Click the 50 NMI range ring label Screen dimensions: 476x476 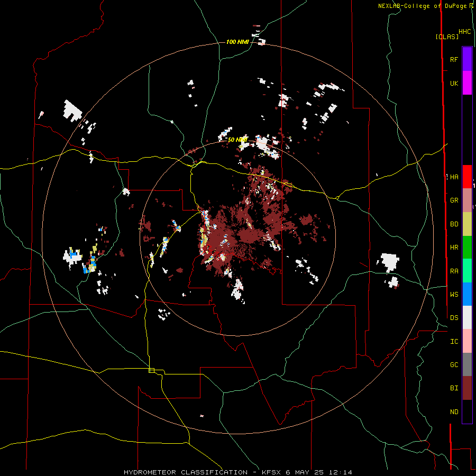point(237,140)
